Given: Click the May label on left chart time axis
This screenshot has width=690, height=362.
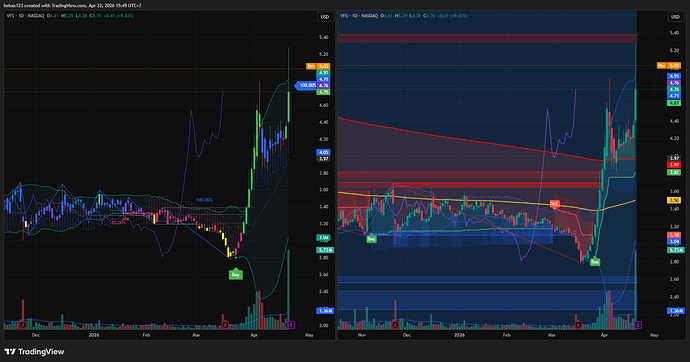Looking at the screenshot, I should (309, 335).
